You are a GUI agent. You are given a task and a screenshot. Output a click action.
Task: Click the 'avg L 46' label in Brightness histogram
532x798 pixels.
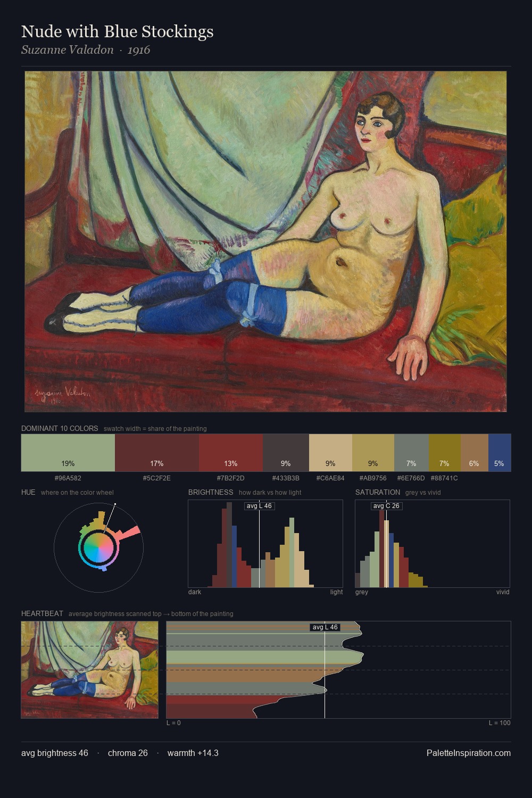(x=259, y=506)
